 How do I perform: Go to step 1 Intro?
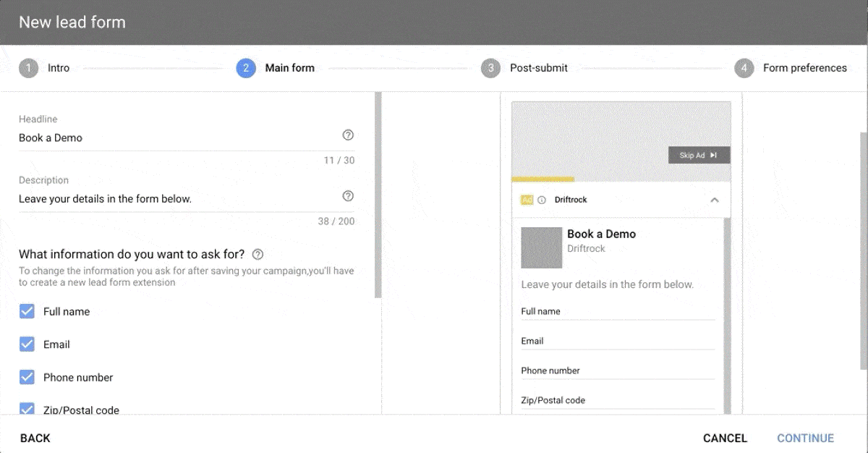coord(45,68)
